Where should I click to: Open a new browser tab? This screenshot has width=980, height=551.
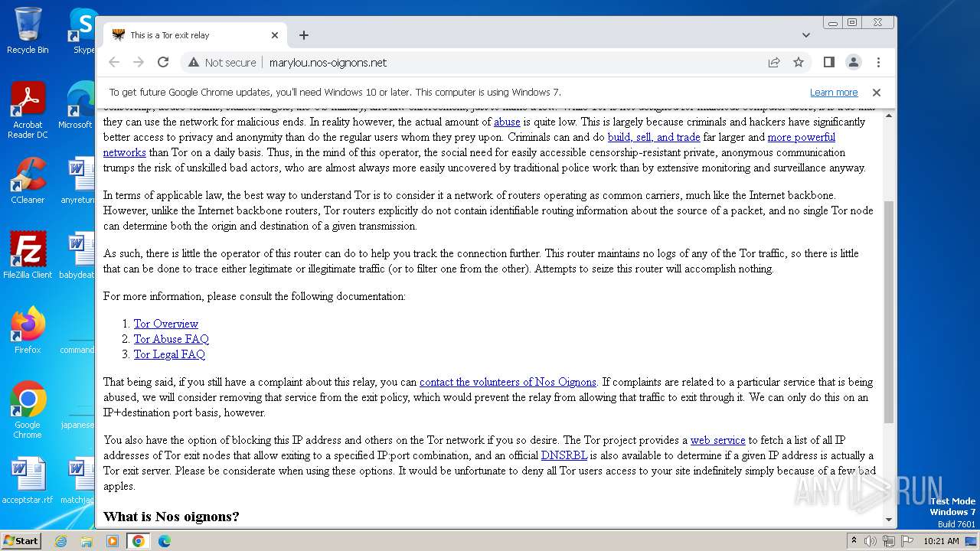(x=304, y=35)
